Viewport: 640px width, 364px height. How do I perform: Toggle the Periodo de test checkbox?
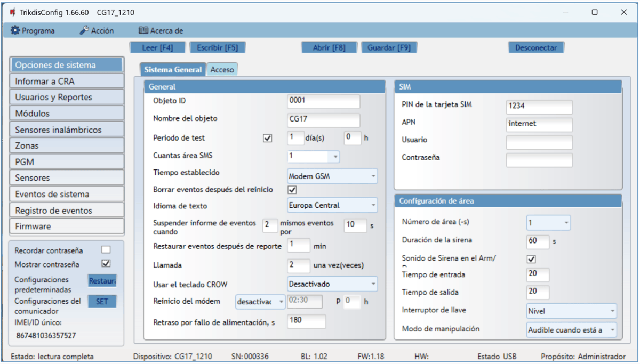point(268,138)
